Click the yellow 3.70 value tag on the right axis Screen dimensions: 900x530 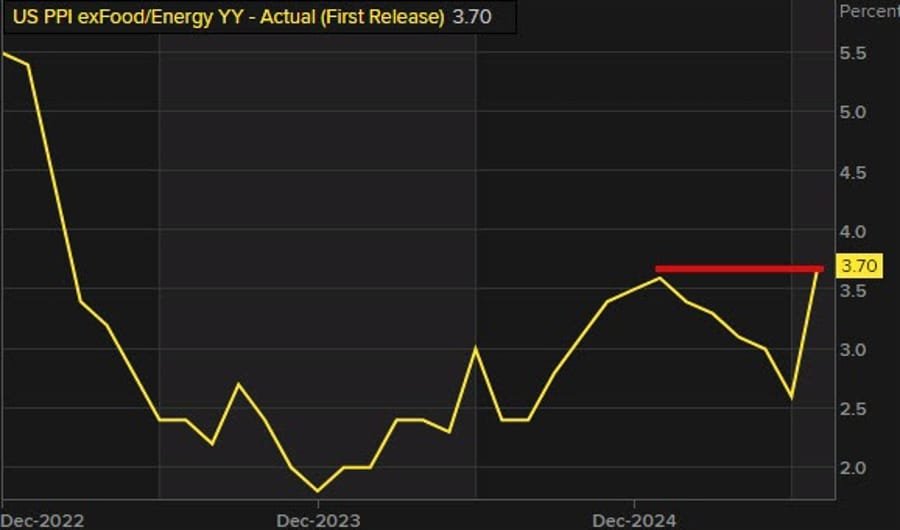(859, 266)
